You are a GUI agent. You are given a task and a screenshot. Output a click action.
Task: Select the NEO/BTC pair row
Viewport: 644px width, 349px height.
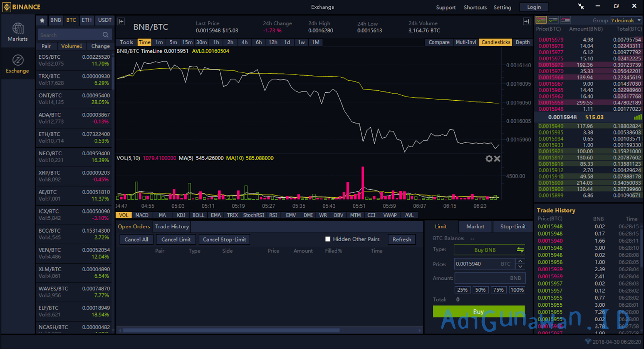pyautogui.click(x=74, y=157)
